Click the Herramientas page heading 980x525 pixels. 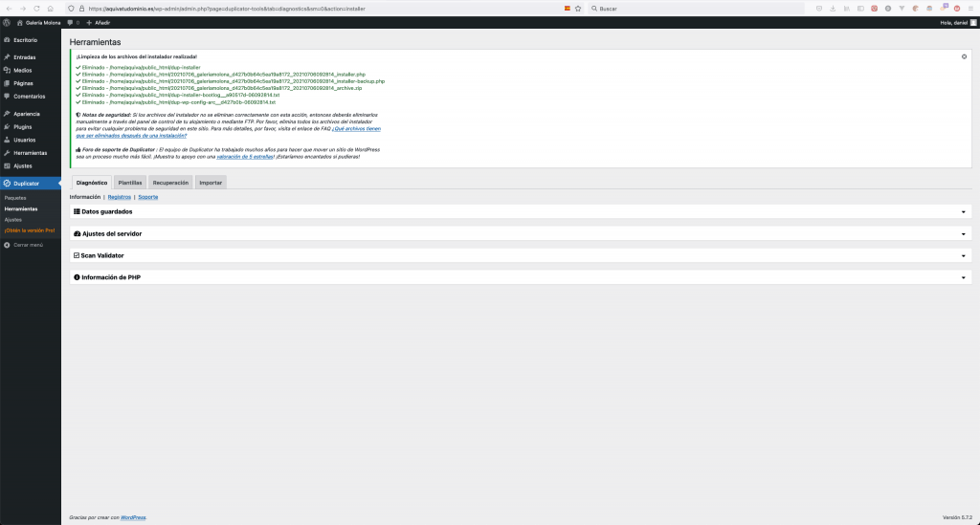pos(95,42)
